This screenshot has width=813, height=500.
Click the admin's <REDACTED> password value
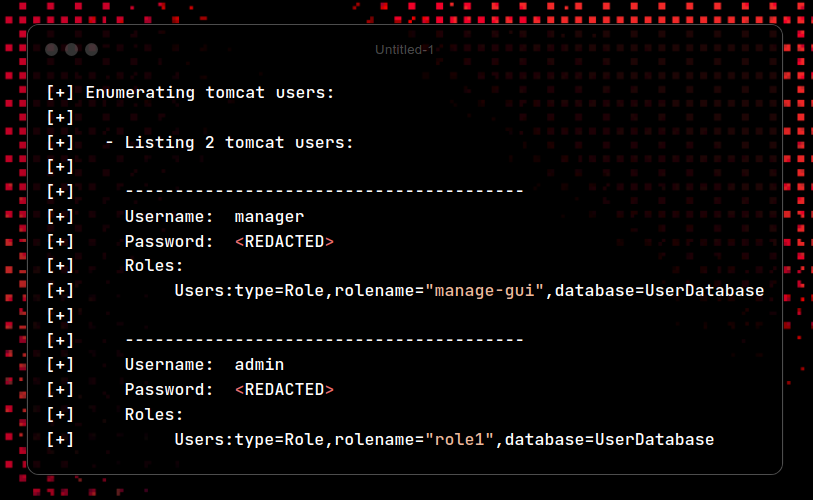pyautogui.click(x=284, y=390)
